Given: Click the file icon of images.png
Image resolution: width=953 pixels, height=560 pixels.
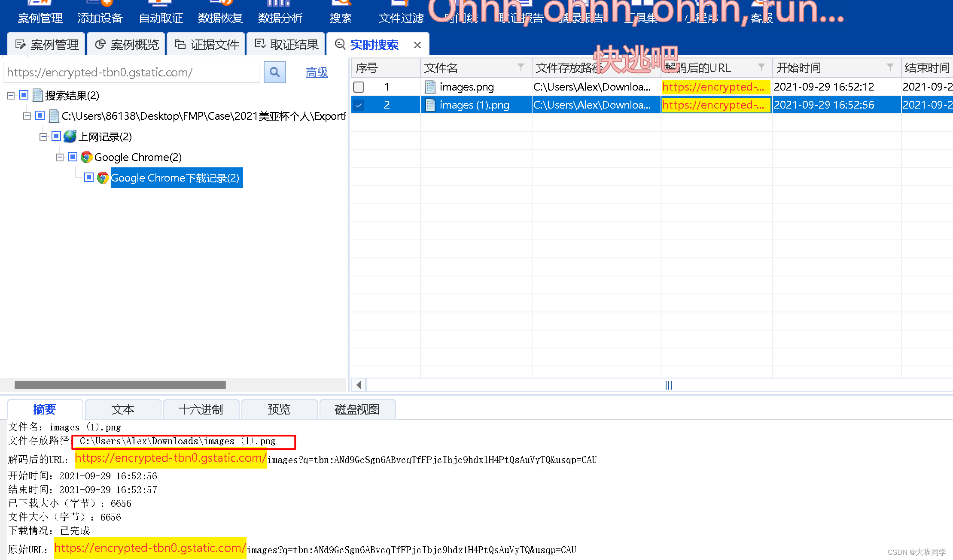Looking at the screenshot, I should [x=430, y=87].
